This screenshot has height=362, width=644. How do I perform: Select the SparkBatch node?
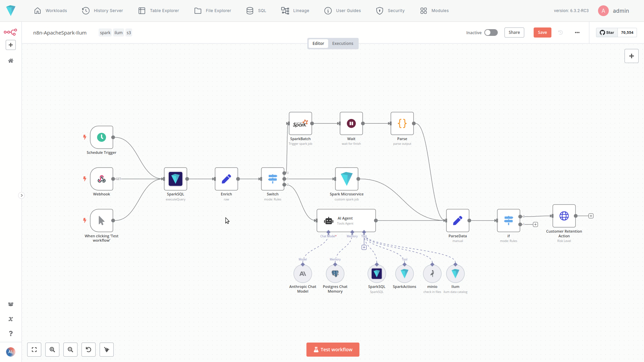click(300, 123)
